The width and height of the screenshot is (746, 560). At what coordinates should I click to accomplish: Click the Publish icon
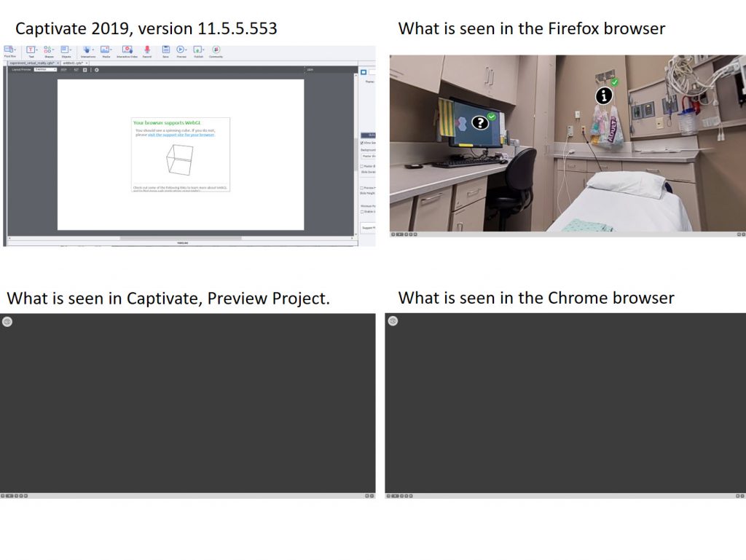[x=198, y=49]
